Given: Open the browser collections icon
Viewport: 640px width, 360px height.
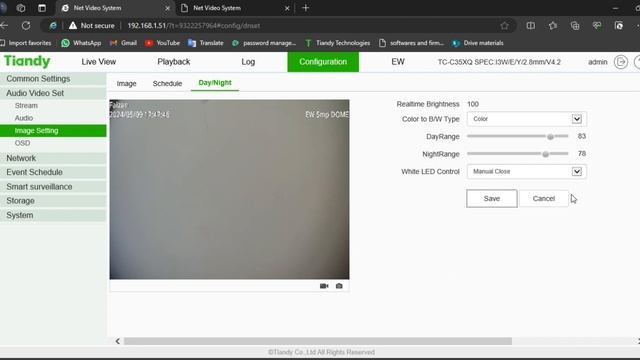Looking at the screenshot, I should point(575,26).
